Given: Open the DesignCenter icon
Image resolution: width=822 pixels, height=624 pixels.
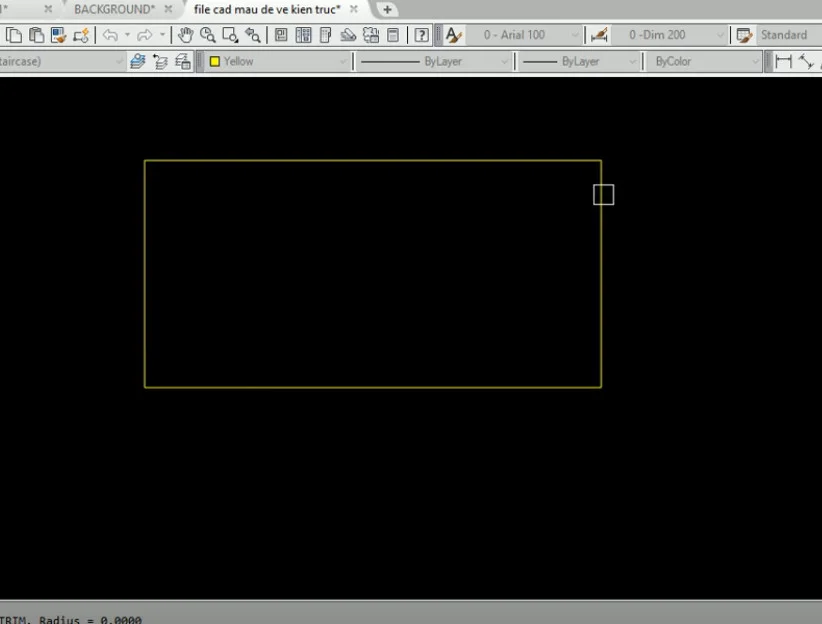Looking at the screenshot, I should (x=304, y=35).
